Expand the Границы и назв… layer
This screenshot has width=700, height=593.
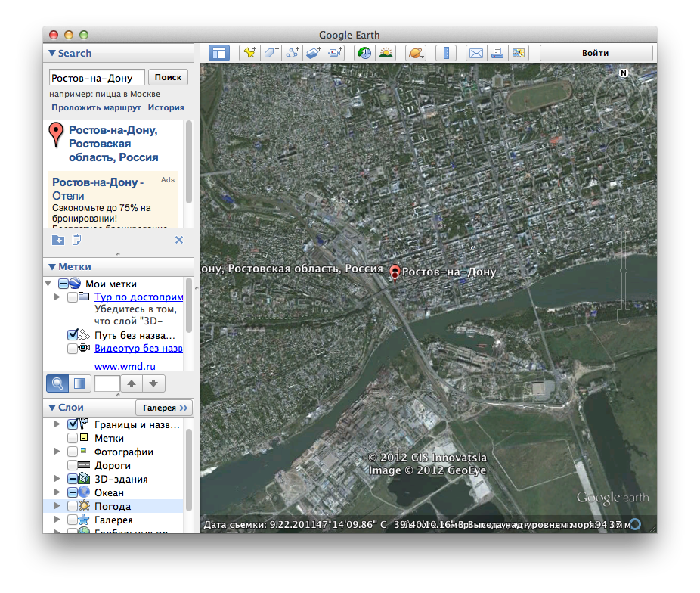(57, 424)
